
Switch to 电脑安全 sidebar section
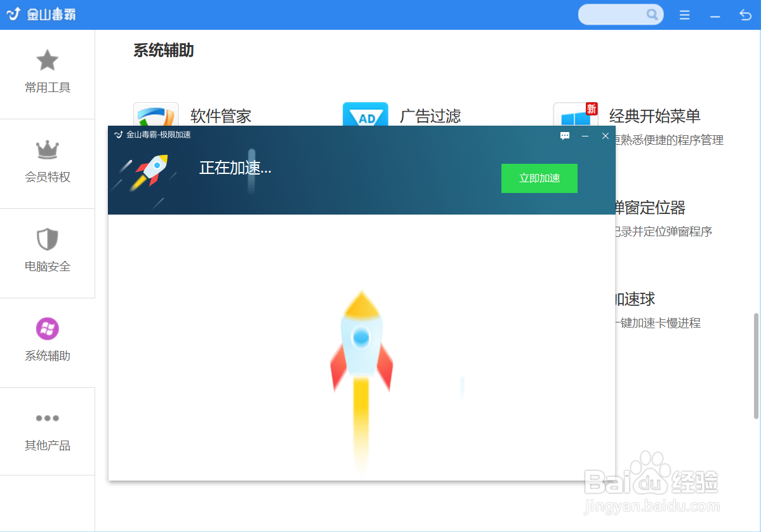[x=47, y=253]
